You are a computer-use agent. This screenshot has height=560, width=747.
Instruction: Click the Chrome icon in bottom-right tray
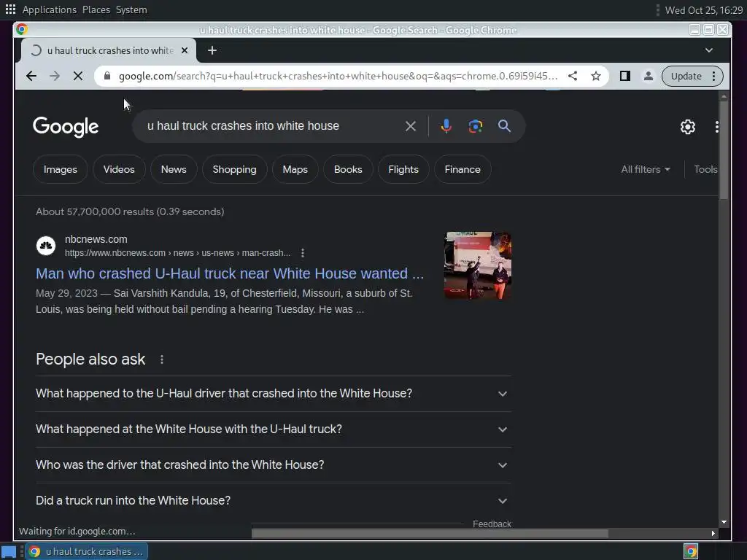point(691,551)
